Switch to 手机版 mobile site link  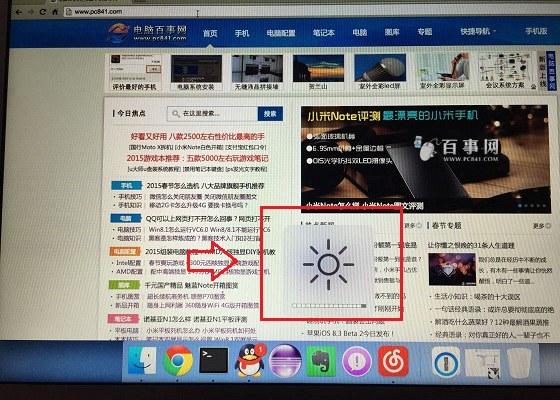(x=536, y=31)
